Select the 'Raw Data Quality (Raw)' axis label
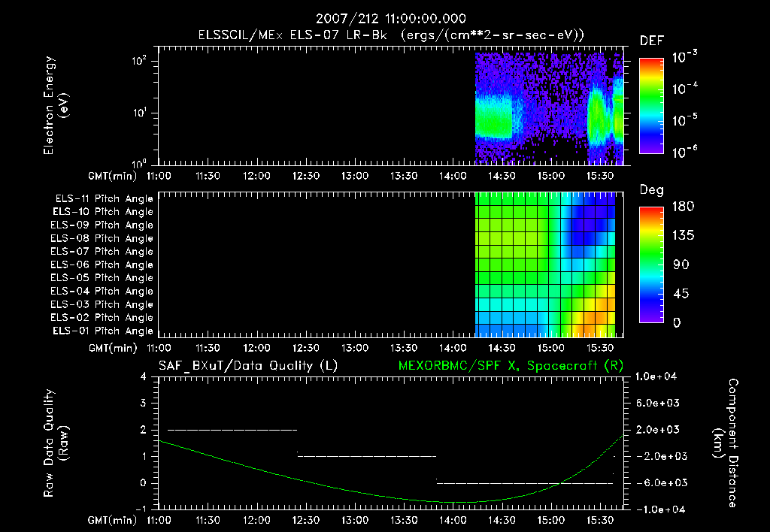Viewport: 770px width, 532px height. (56, 443)
